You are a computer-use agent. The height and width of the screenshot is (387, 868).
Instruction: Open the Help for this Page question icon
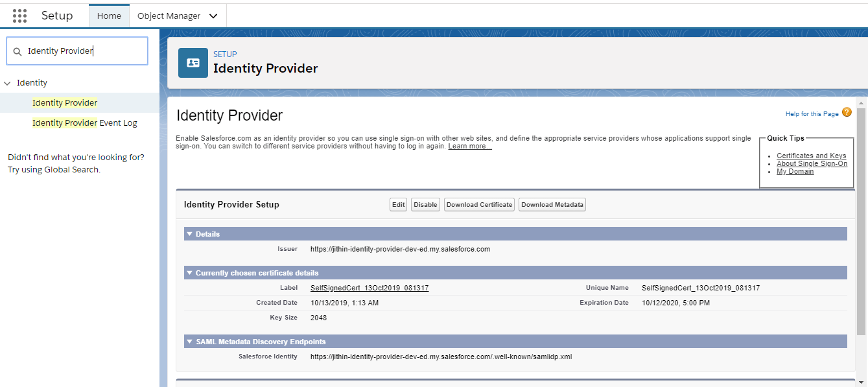click(847, 113)
